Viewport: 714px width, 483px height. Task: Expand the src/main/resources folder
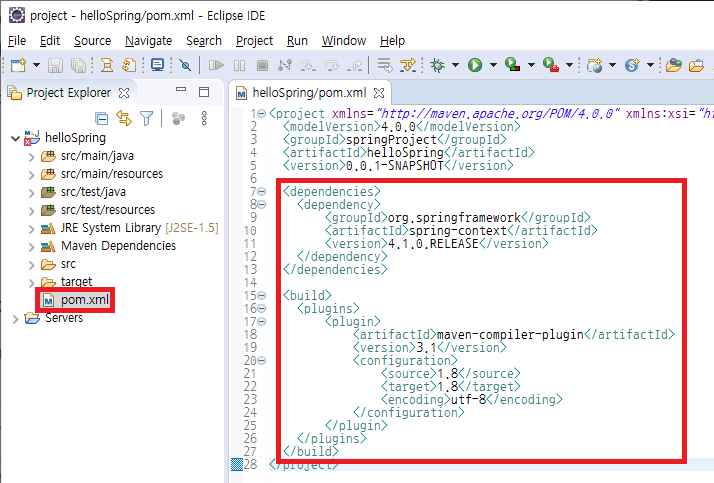31,175
